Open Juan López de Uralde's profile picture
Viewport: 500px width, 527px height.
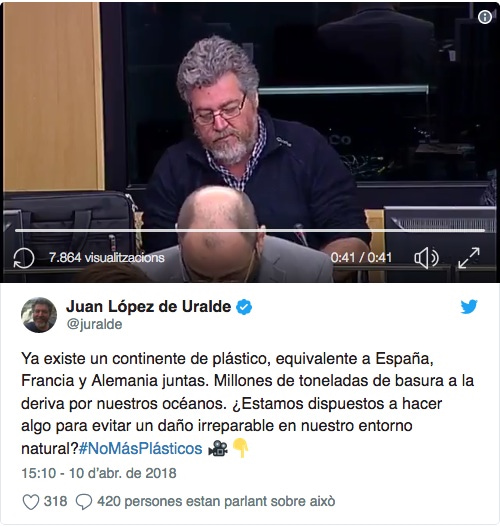[x=39, y=315]
